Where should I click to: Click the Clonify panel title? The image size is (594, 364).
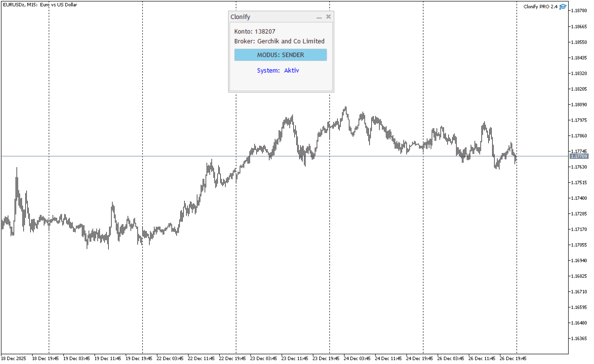coord(240,17)
